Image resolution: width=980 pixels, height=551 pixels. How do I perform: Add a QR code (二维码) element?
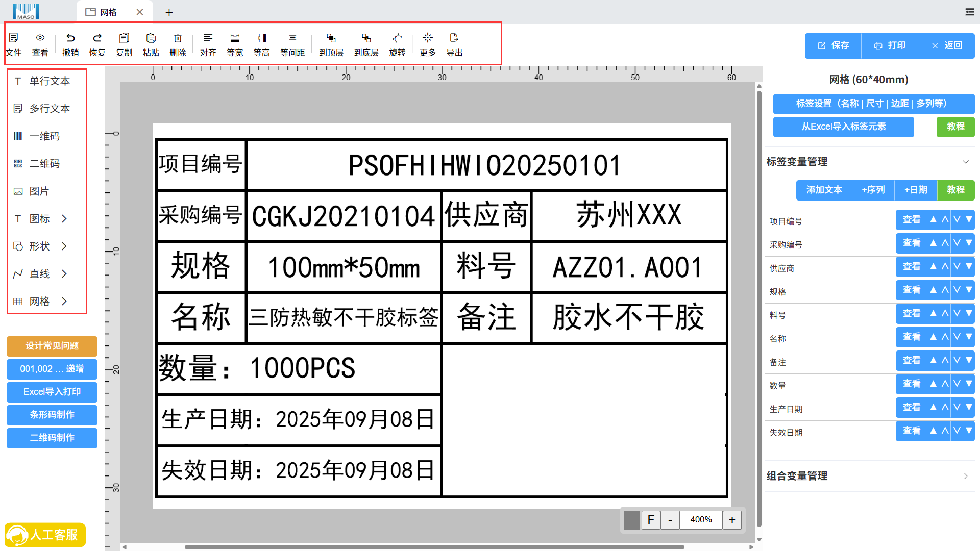(x=44, y=164)
